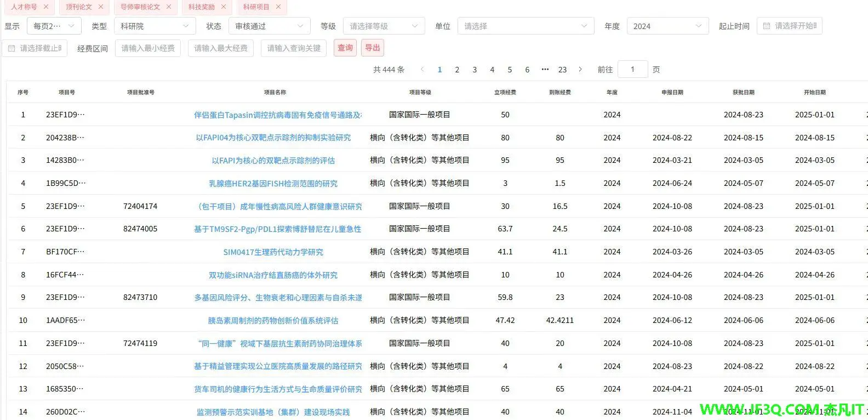The height and width of the screenshot is (420, 868).
Task: Click the 请选择截止日期 date field
Action: 35,48
